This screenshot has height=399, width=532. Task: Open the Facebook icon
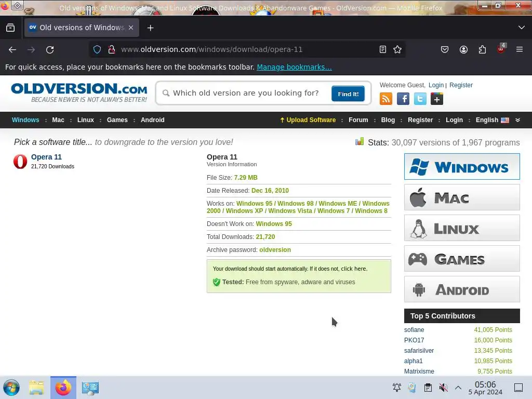coord(403,99)
